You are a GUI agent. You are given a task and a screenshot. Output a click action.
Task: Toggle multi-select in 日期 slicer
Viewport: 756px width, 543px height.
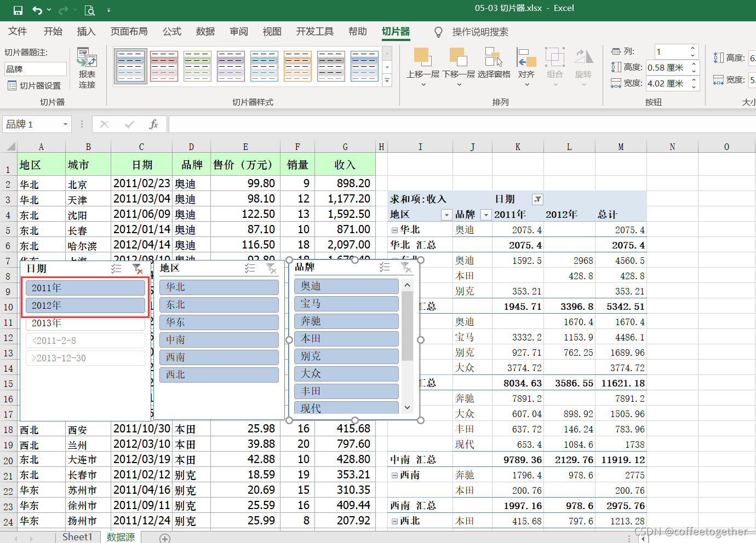(116, 269)
